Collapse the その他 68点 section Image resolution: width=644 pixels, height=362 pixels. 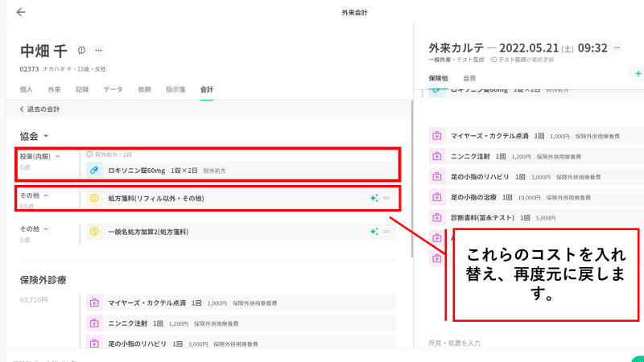46,195
